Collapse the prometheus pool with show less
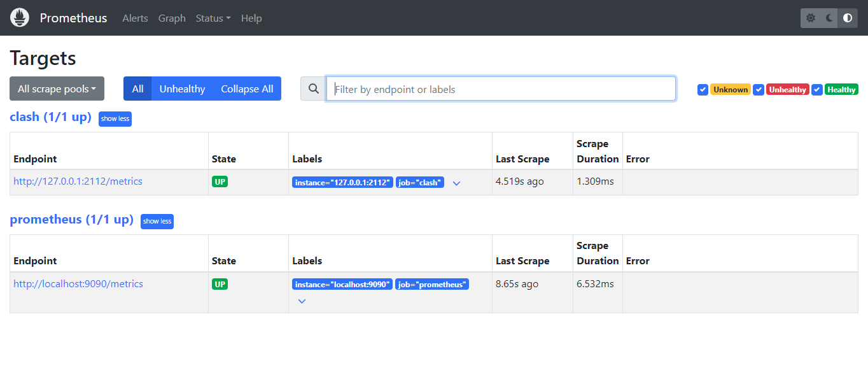The width and height of the screenshot is (868, 384). (157, 221)
